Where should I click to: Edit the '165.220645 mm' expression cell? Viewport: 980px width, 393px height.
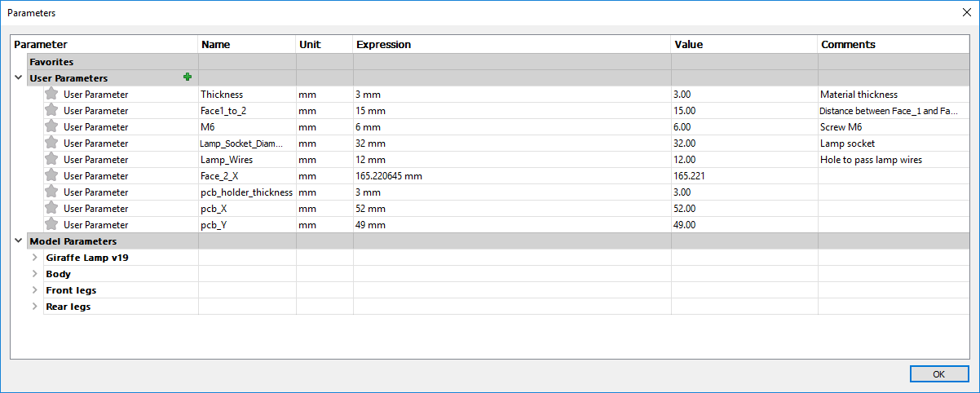512,176
